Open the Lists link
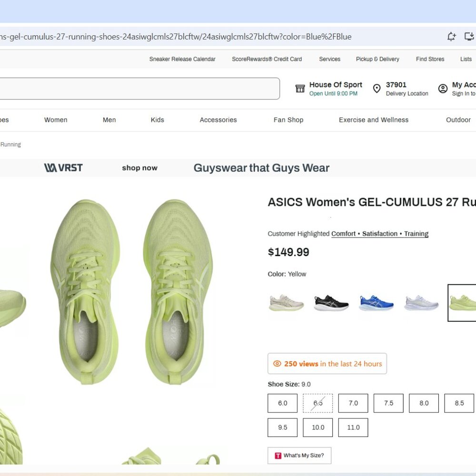This screenshot has width=476, height=476. tap(466, 59)
